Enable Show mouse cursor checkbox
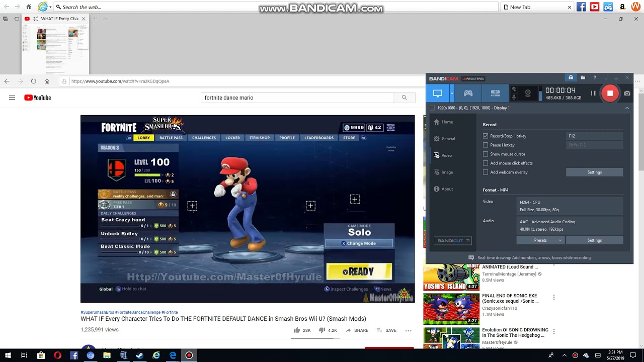The width and height of the screenshot is (644, 362). pos(486,154)
